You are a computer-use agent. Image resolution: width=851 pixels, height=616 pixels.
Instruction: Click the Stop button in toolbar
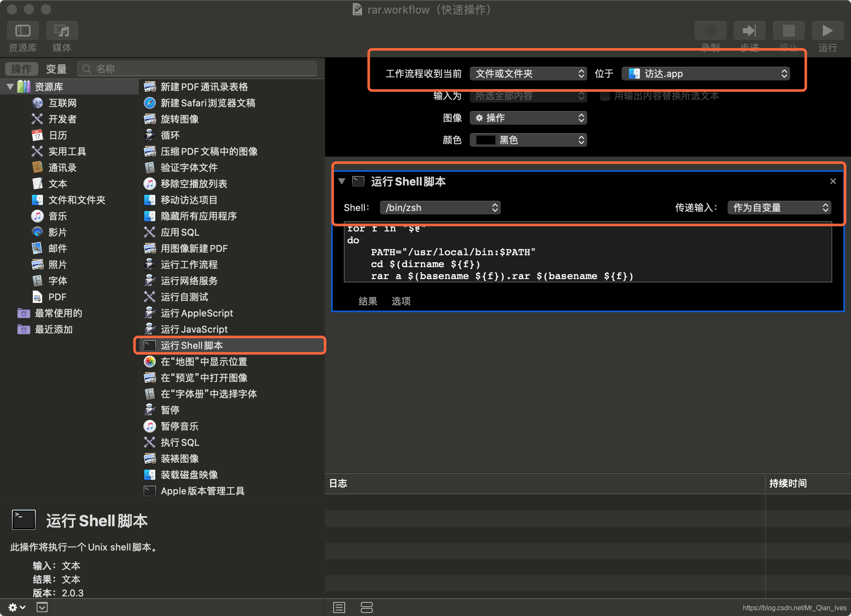(789, 31)
